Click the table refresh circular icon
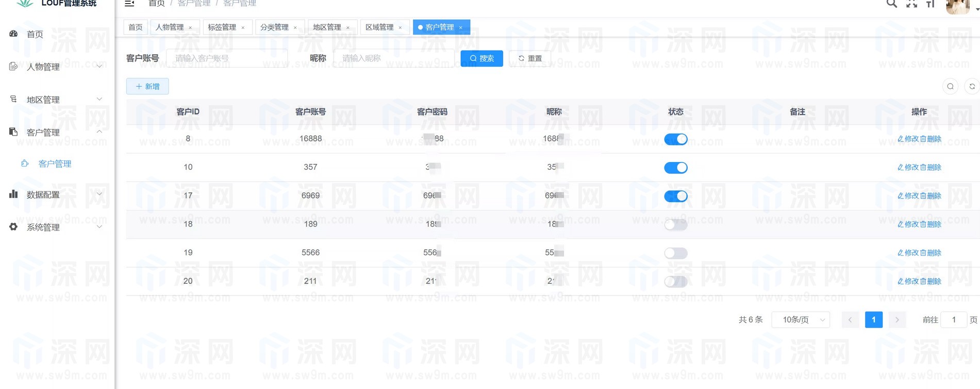Screen dimensions: 980x389 click(x=972, y=87)
